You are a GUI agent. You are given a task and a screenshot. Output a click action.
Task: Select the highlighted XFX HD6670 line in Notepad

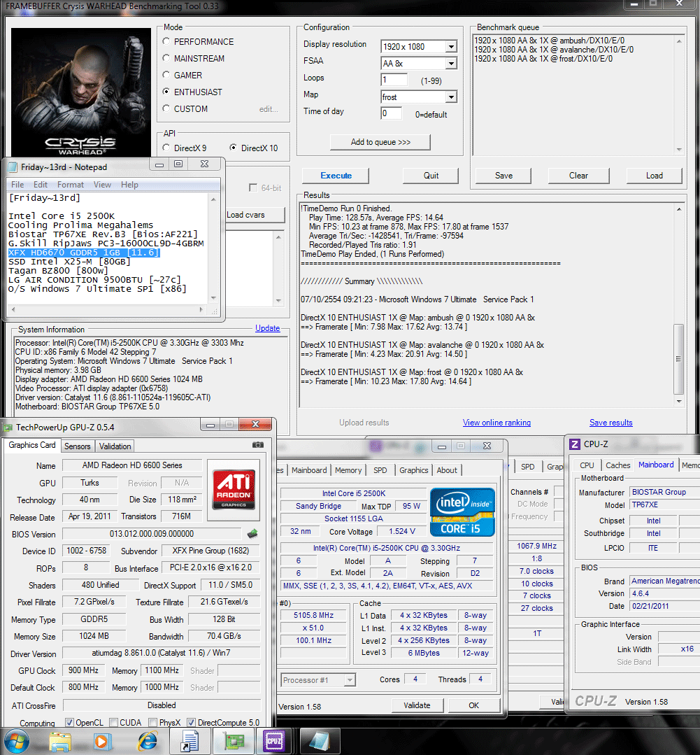click(x=84, y=253)
